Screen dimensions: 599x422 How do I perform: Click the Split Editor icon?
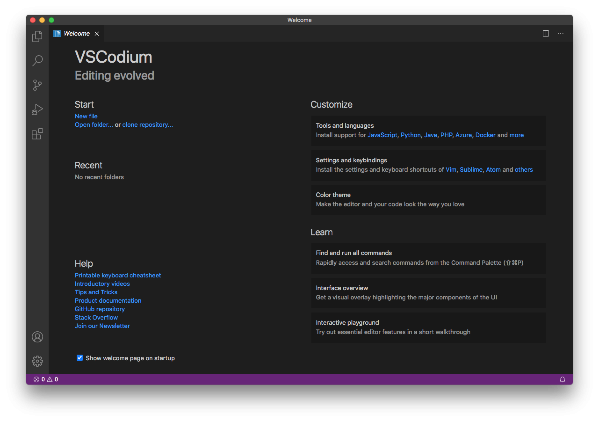point(546,34)
